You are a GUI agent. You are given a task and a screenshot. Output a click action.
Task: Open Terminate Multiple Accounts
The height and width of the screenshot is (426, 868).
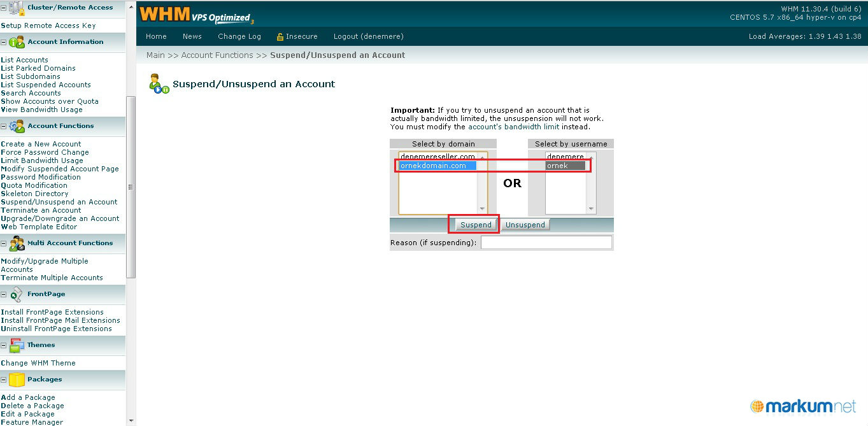52,278
